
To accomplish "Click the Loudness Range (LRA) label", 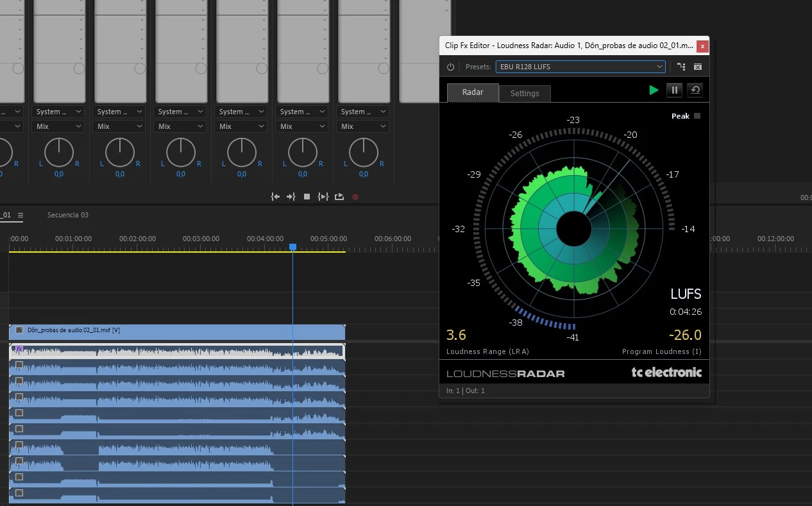I will (487, 351).
